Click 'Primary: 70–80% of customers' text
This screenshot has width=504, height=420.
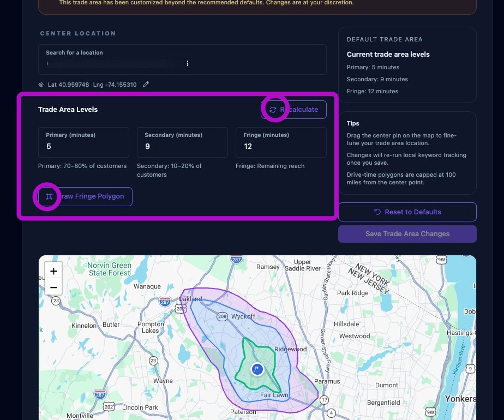click(x=82, y=166)
